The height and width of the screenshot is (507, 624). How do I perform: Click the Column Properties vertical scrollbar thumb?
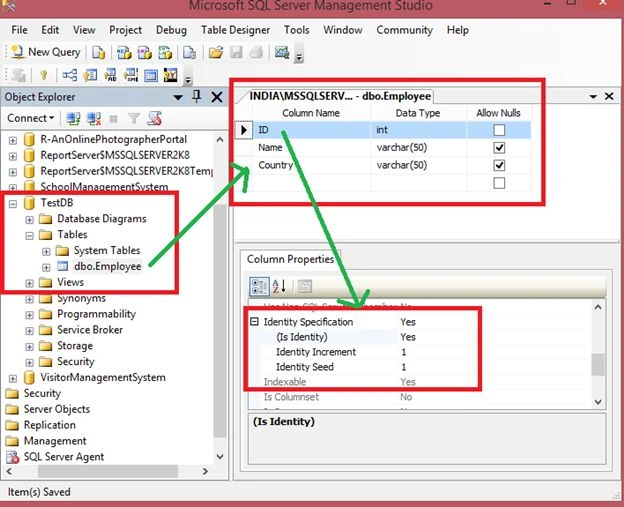coord(597,365)
